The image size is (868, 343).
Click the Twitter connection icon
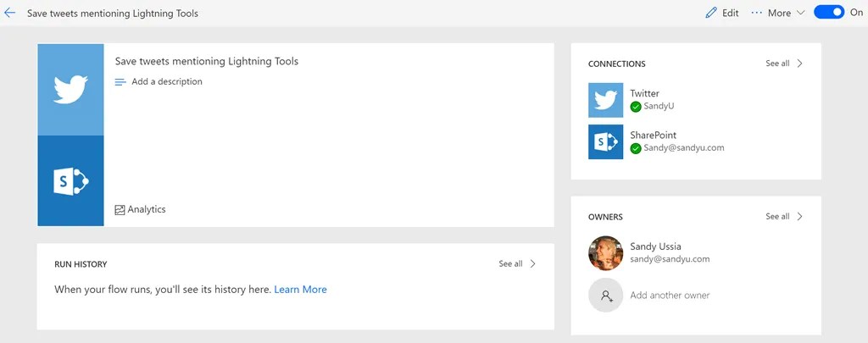click(x=605, y=100)
